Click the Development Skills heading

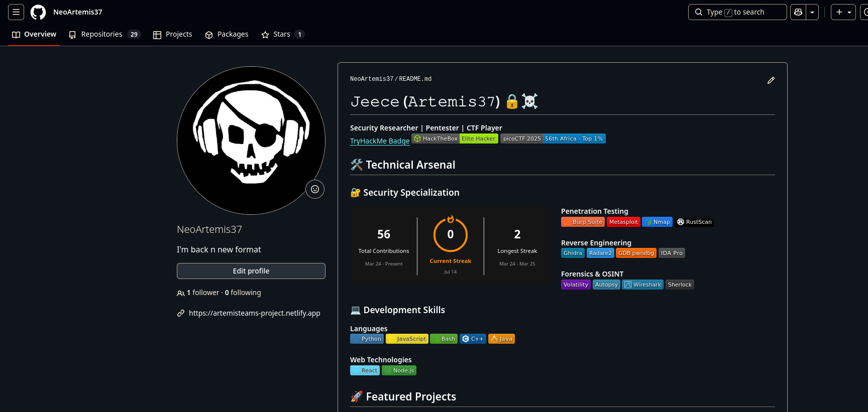coord(398,310)
